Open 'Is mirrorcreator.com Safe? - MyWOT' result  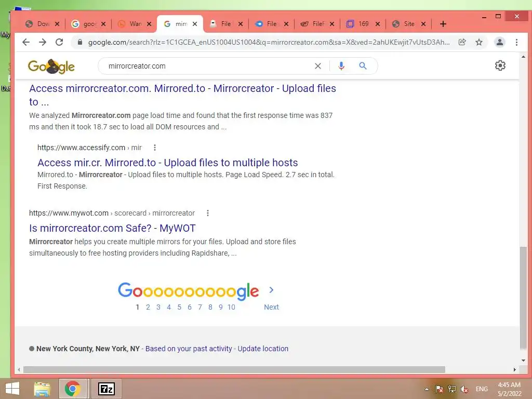pyautogui.click(x=112, y=228)
